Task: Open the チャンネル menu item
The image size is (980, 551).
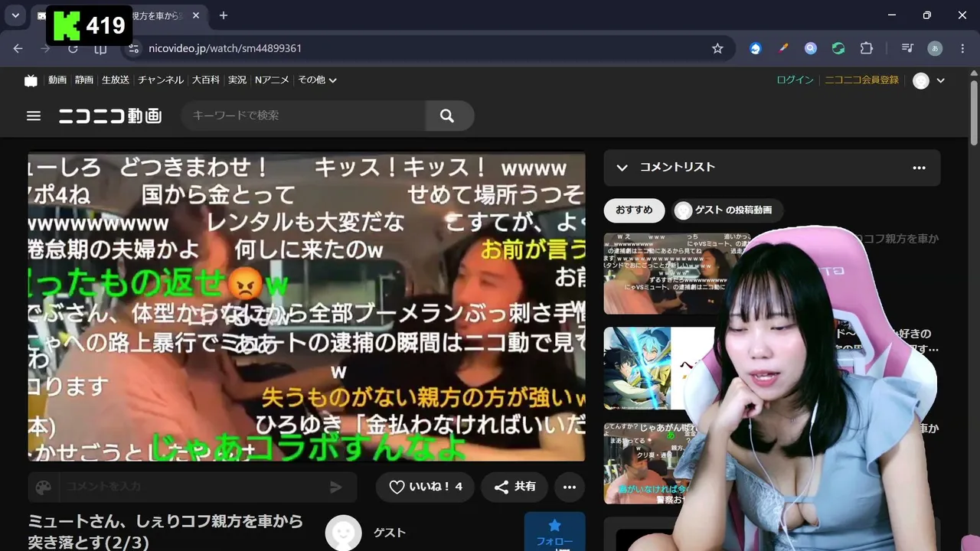Action: 161,80
